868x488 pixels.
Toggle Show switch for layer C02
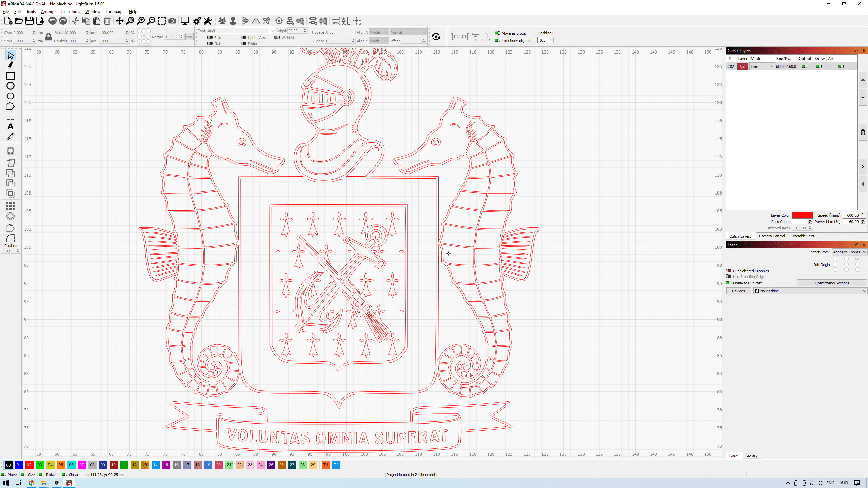pyautogui.click(x=819, y=67)
